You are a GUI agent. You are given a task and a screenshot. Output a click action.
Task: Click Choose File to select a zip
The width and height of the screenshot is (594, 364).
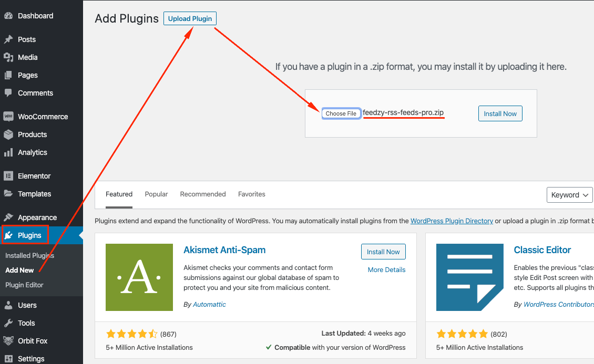(x=341, y=113)
